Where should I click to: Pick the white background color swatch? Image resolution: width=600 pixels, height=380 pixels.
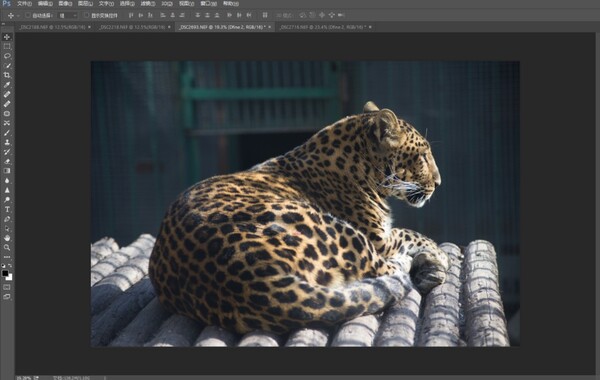pos(10,278)
